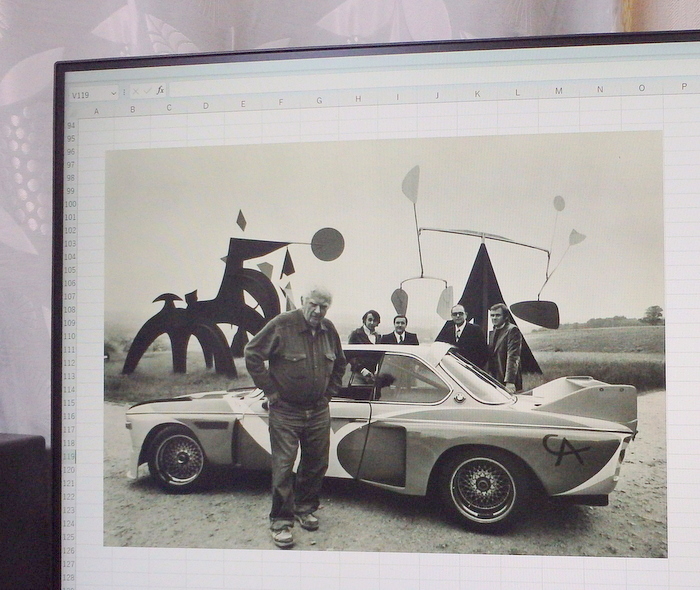Select row 100 header
Image resolution: width=700 pixels, height=590 pixels.
tap(71, 204)
